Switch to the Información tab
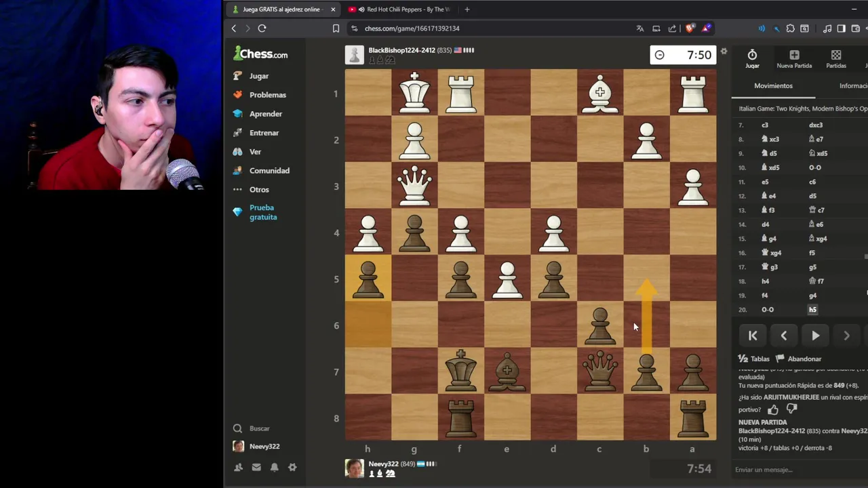 (x=854, y=86)
